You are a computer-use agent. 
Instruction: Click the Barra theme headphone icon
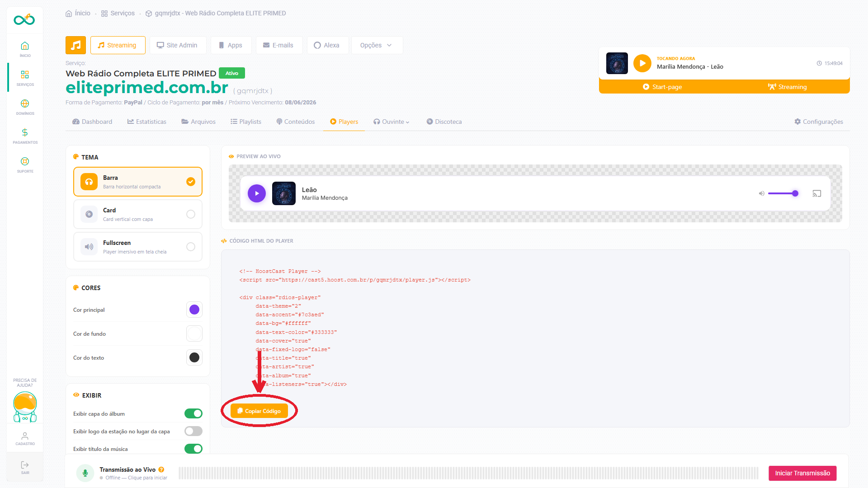pos(89,182)
